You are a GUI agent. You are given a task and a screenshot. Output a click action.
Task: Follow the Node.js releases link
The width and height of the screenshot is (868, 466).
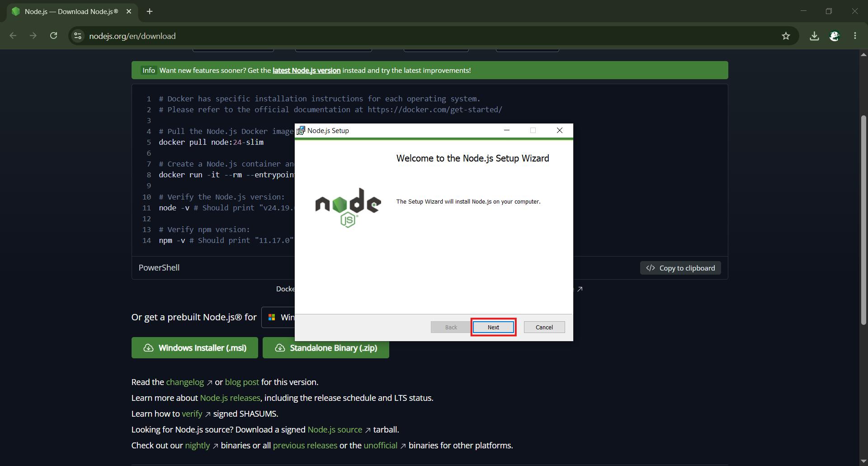[x=230, y=398]
